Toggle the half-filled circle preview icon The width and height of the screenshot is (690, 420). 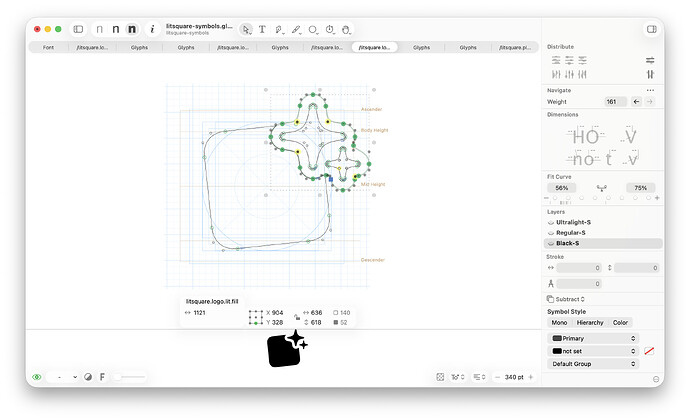point(88,377)
